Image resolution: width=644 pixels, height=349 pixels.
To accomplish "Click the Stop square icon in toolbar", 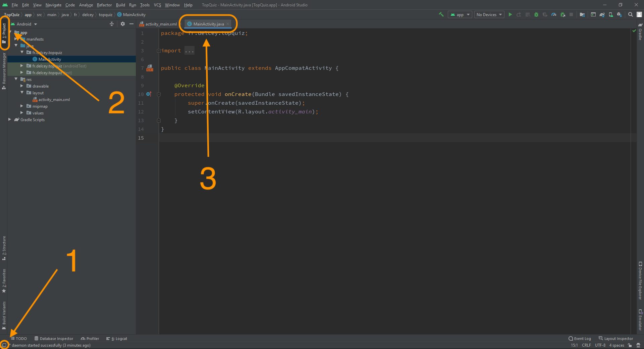I will click(571, 14).
